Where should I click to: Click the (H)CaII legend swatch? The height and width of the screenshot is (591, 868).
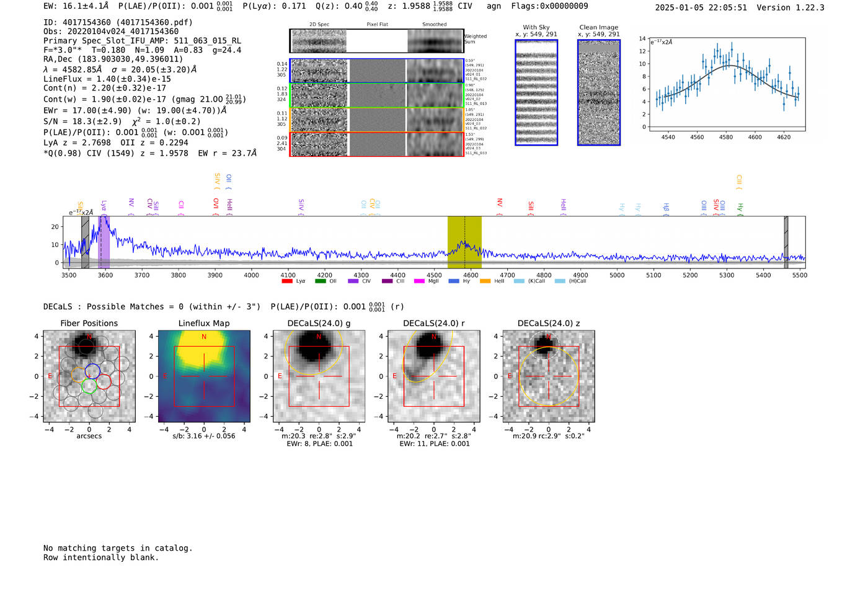coord(560,281)
